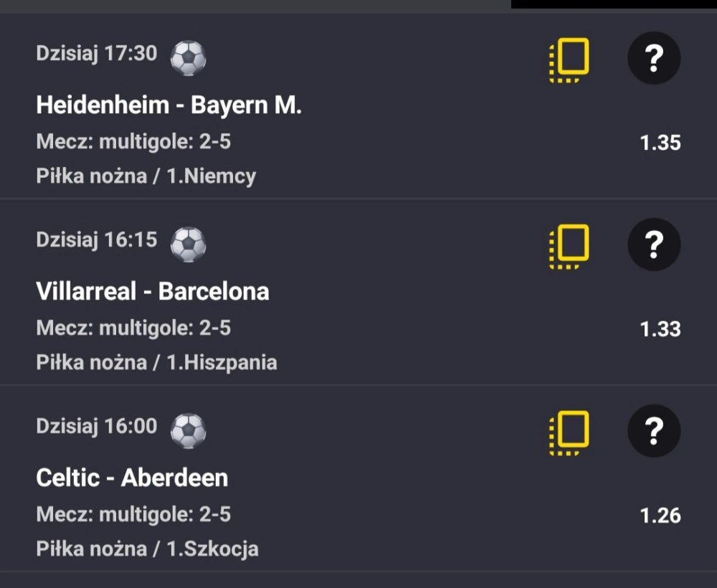The height and width of the screenshot is (588, 717).
Task: Click football icon next to Dzisiaj 17:30
Action: coord(189,58)
